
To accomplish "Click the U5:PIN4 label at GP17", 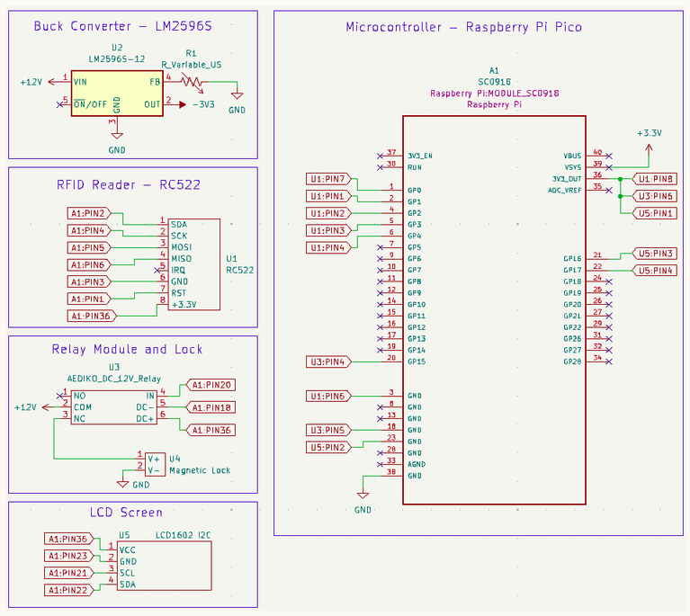I will 655,271.
